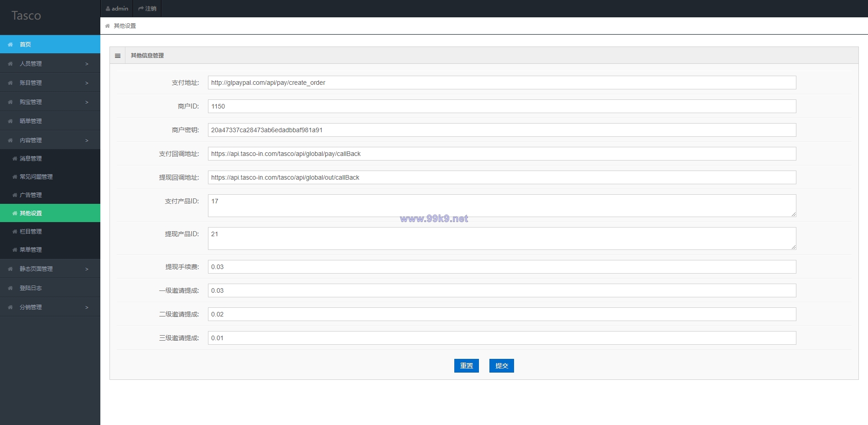Image resolution: width=868 pixels, height=425 pixels.
Task: Click the admin username link
Action: click(117, 9)
